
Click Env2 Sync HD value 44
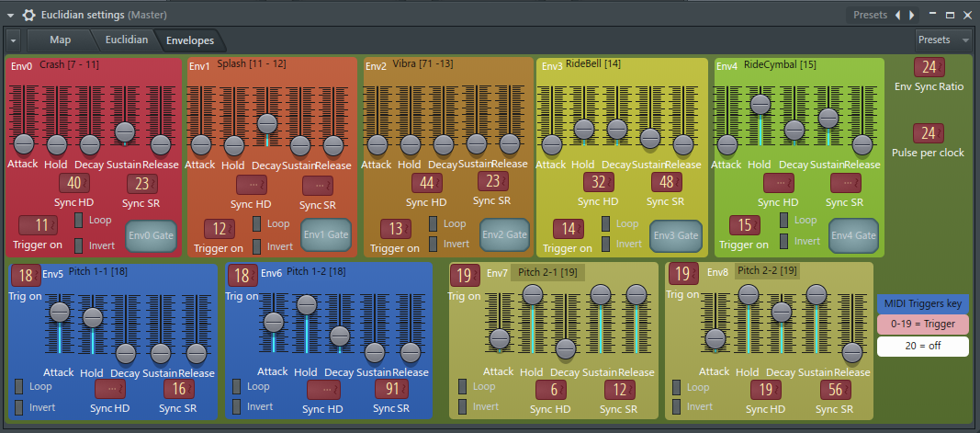(x=427, y=183)
